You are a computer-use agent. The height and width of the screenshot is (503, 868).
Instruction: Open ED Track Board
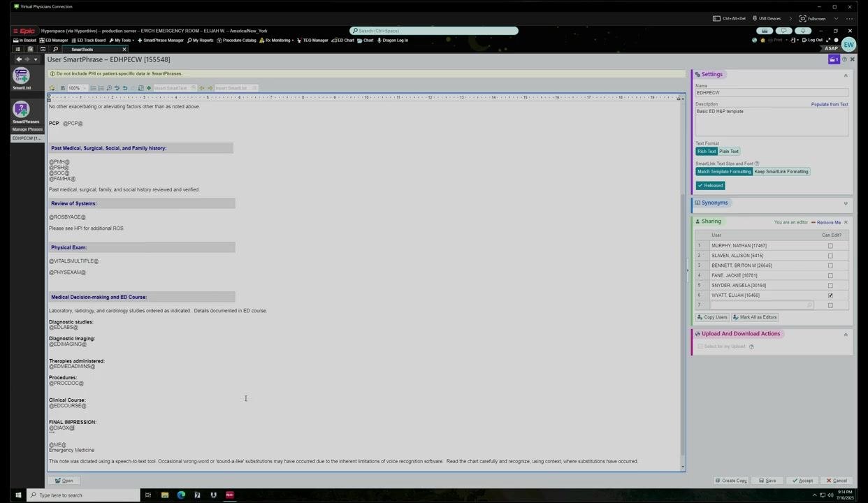pos(88,41)
